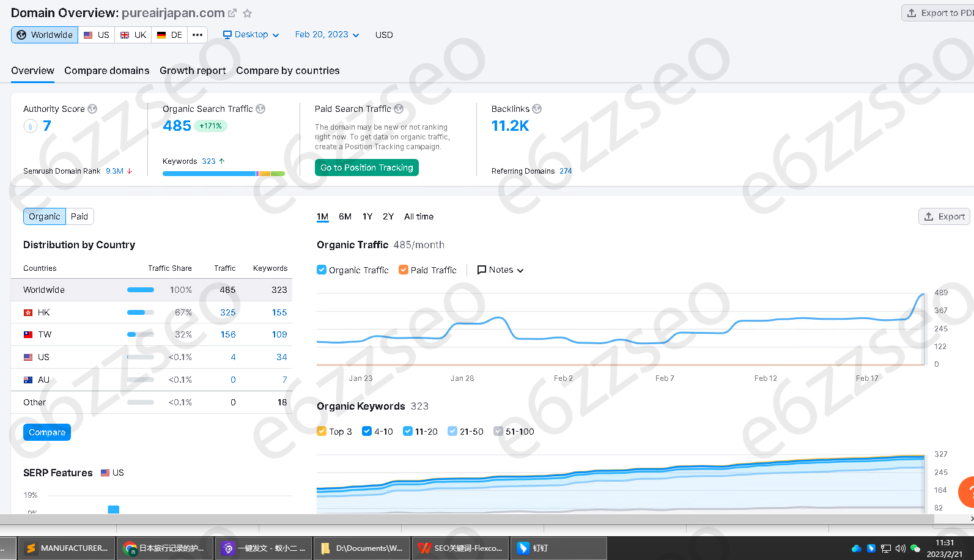Click the Authority Score info globe icon
This screenshot has width=974, height=560.
pyautogui.click(x=92, y=109)
